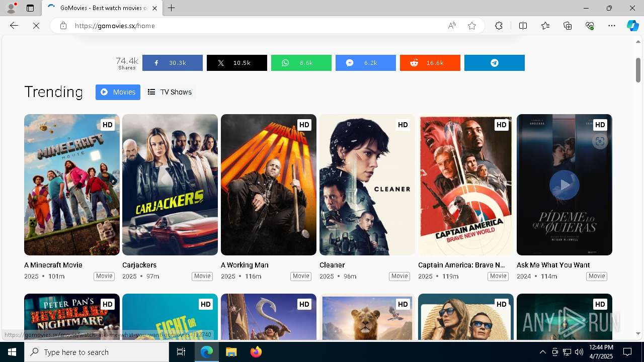Open the Peter Pan's Neverland Nightmare poster
The height and width of the screenshot is (362, 644).
pyautogui.click(x=72, y=317)
